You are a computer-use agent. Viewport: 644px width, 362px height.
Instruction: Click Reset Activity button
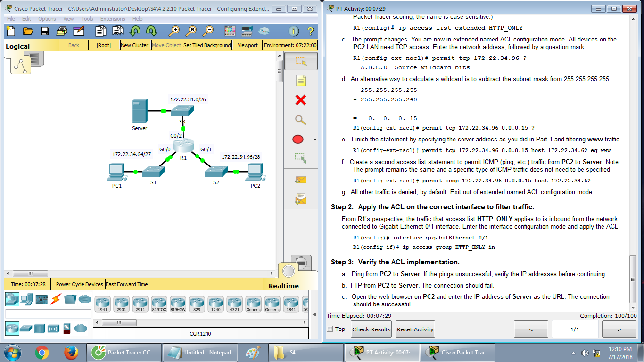click(415, 329)
